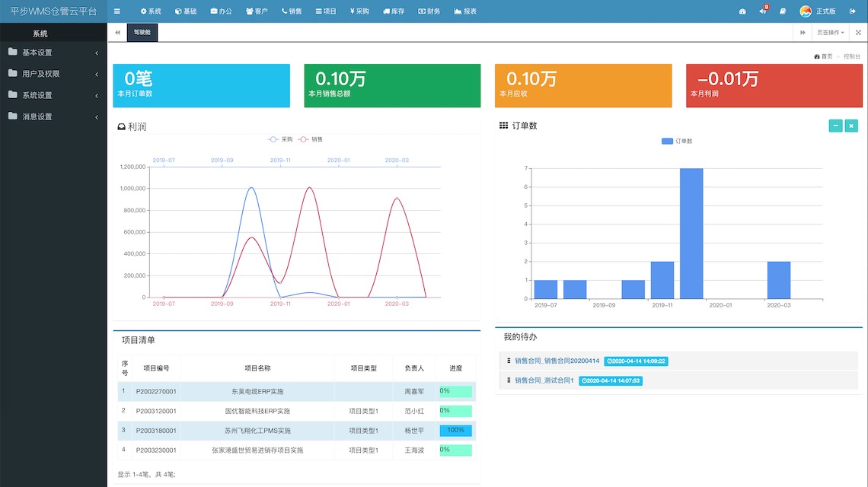Collapse the 订单数 panel with minus button
Screen dimensions: 868x487
point(835,126)
